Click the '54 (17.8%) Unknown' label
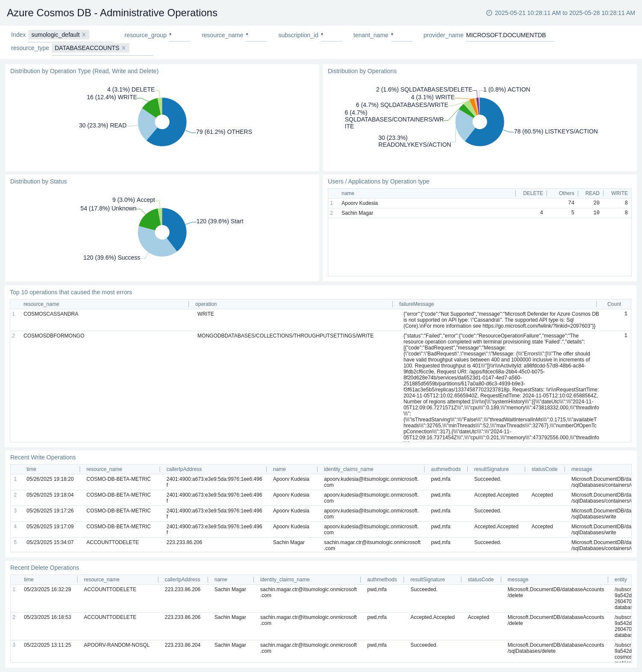642x672 pixels. coord(108,208)
